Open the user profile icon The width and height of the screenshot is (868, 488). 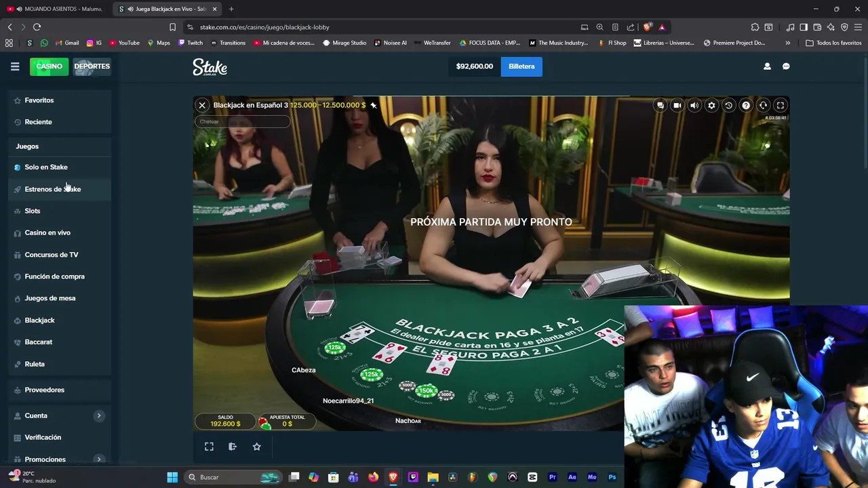pyautogui.click(x=767, y=66)
